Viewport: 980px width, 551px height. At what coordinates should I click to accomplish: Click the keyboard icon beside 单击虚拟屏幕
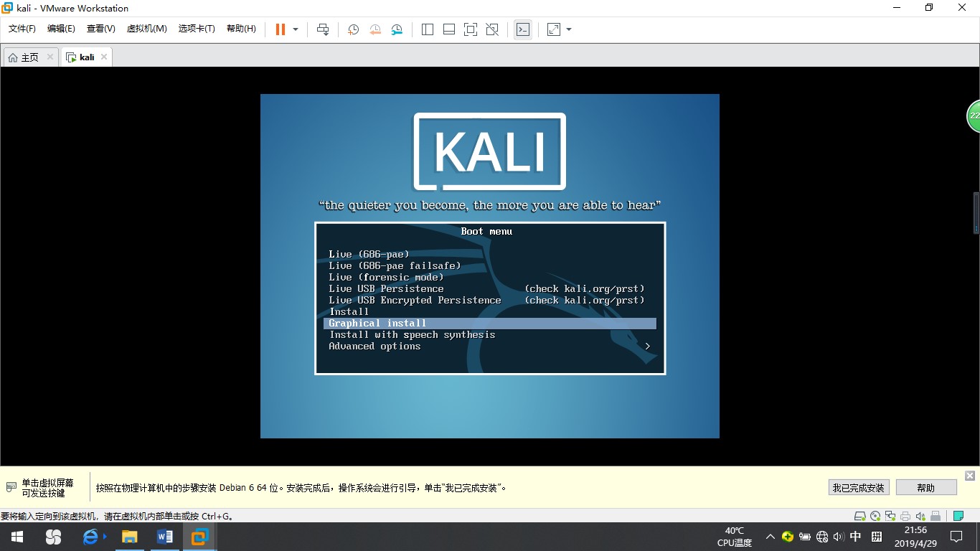point(11,487)
